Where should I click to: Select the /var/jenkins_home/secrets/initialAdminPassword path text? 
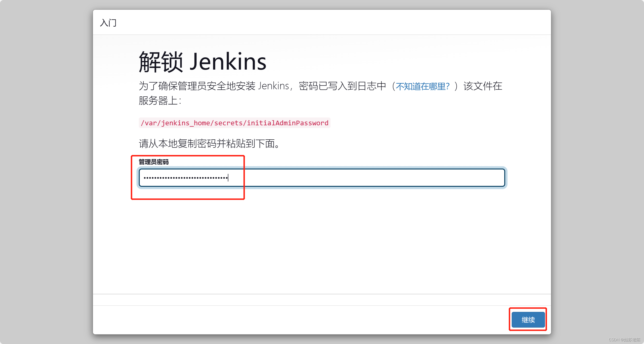coord(235,123)
